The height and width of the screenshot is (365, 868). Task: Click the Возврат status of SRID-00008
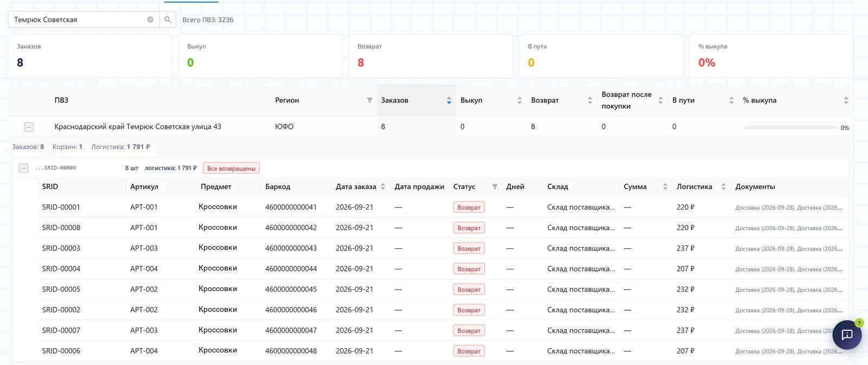[x=469, y=228]
